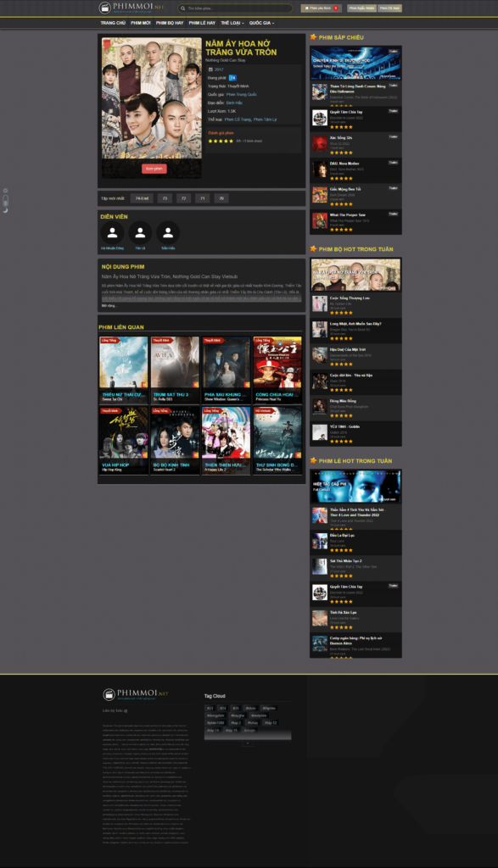Open actor Trần Hiểu avatar icon
The image size is (498, 868).
(x=168, y=232)
